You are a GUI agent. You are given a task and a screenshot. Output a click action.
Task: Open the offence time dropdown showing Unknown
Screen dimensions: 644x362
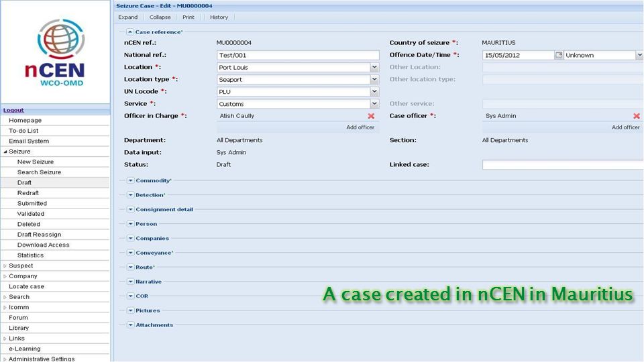point(639,55)
